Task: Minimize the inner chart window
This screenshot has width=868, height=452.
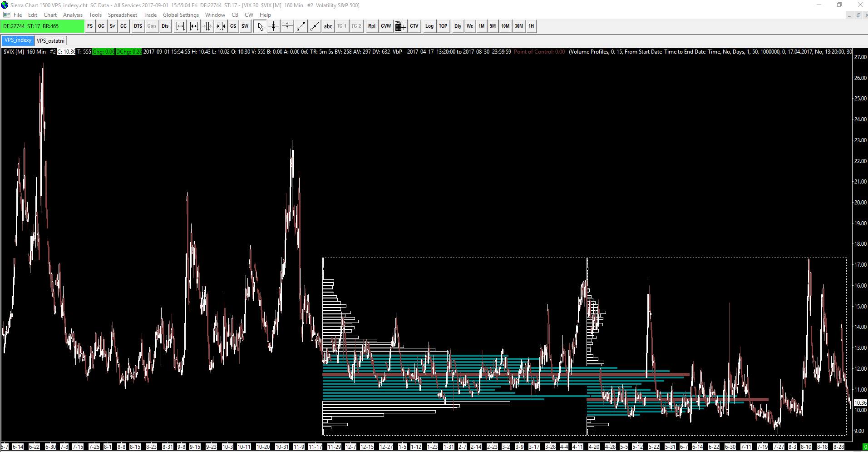Action: [849, 15]
